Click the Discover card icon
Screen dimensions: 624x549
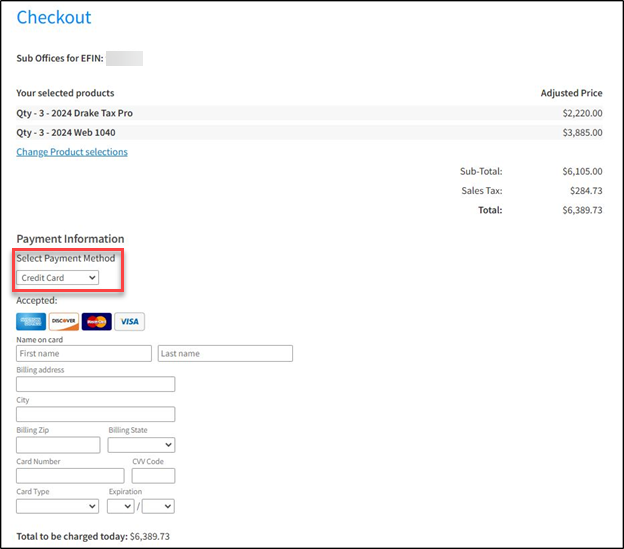point(64,321)
